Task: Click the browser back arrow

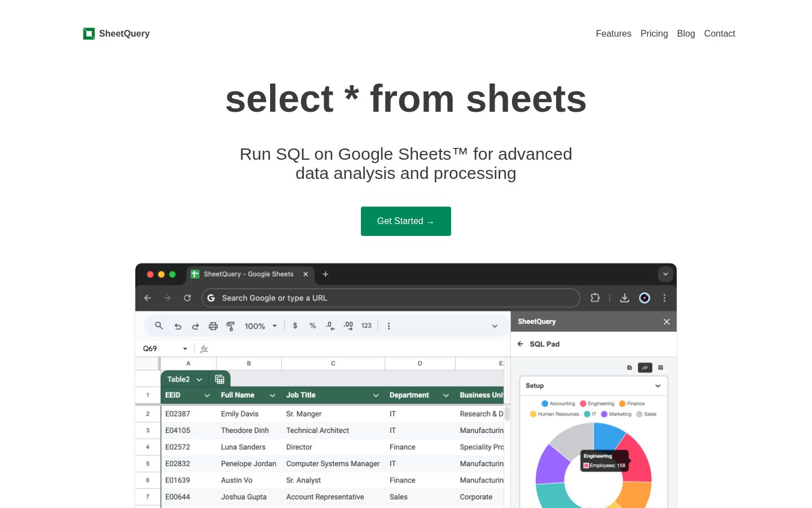Action: coord(148,298)
